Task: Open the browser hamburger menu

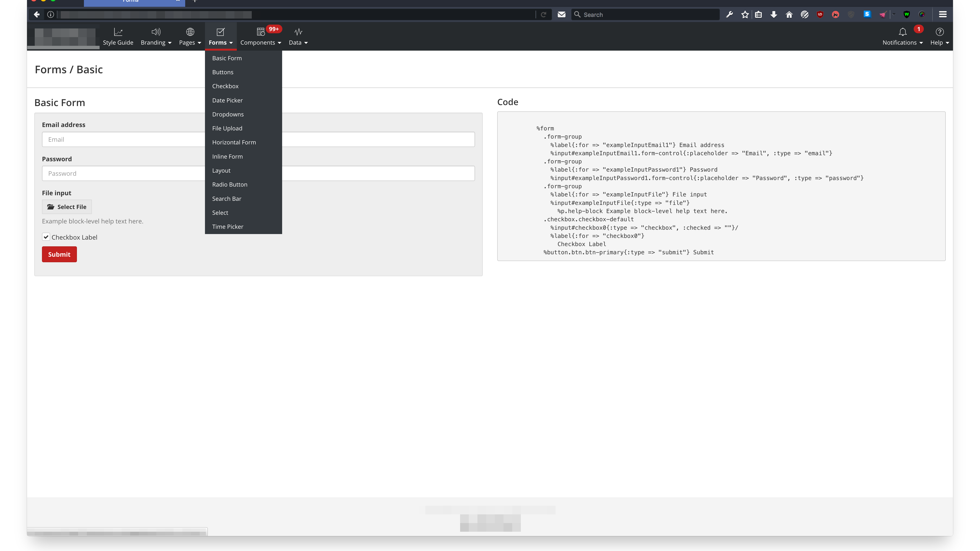Action: coord(943,14)
